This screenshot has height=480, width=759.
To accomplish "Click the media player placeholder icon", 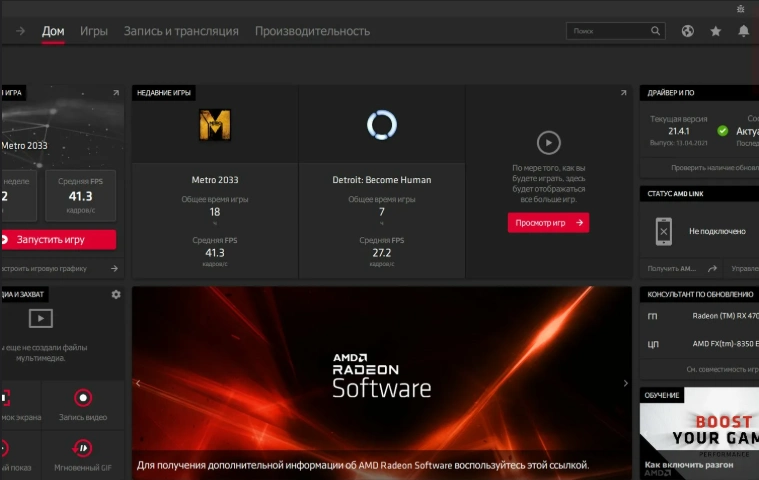I will click(x=41, y=318).
